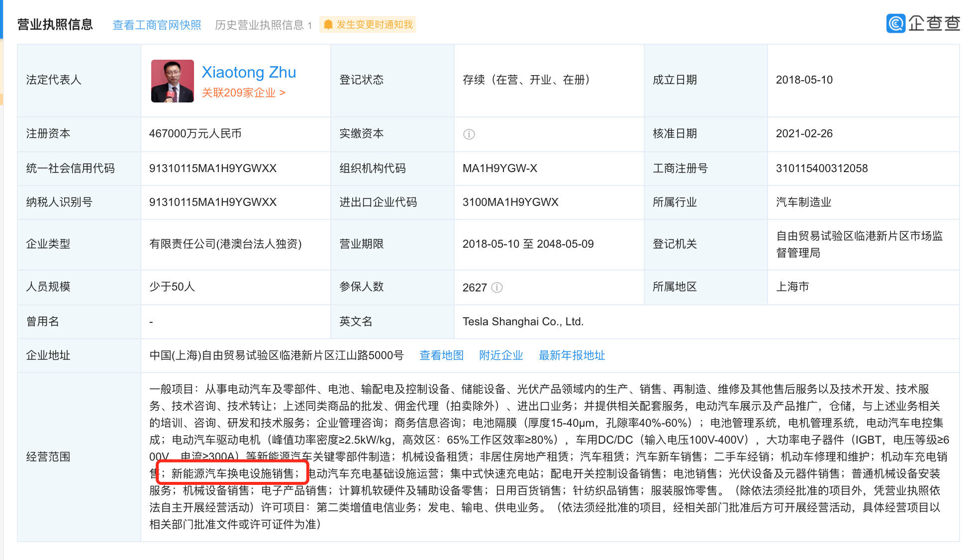Open 查看地图 map link
The image size is (973, 560).
point(441,355)
